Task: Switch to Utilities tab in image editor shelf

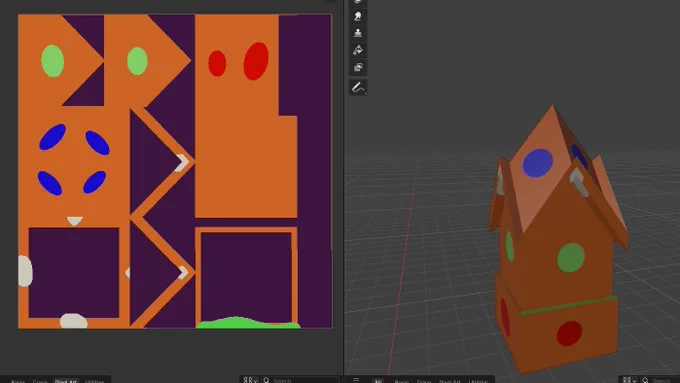Action: (x=95, y=381)
